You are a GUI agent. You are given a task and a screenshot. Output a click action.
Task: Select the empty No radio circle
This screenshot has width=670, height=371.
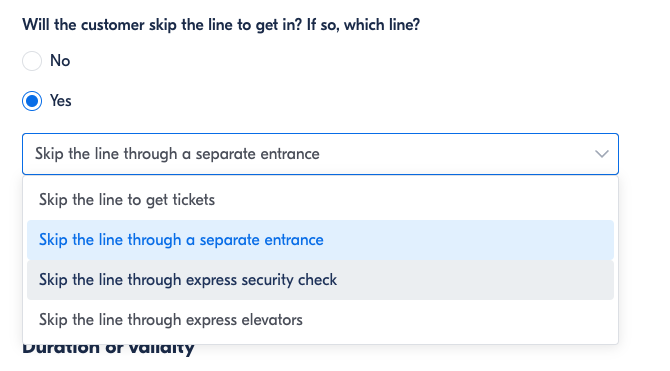click(32, 61)
